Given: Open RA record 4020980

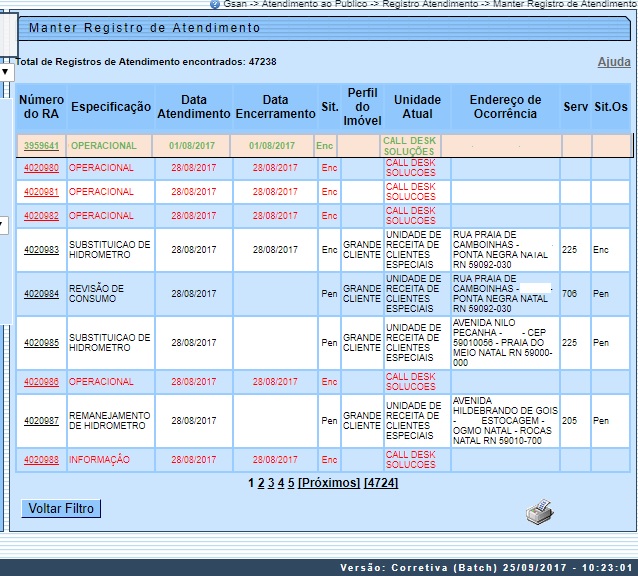Looking at the screenshot, I should tap(41, 168).
